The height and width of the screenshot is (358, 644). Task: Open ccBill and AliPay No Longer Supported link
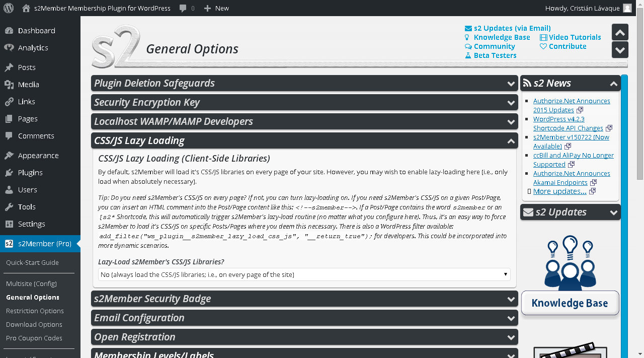pyautogui.click(x=574, y=160)
